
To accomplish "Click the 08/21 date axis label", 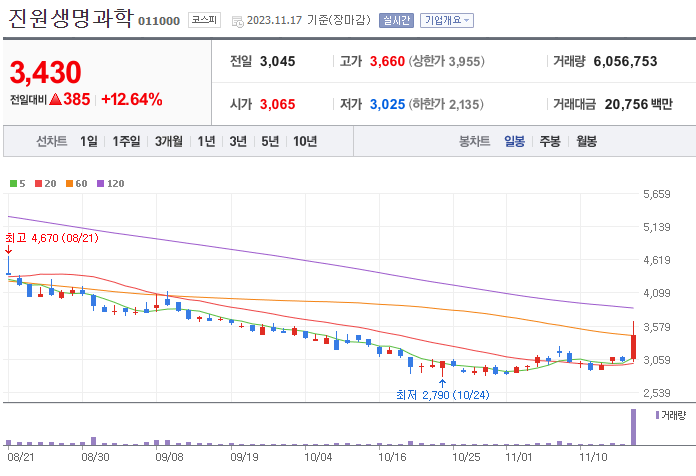I will click(x=21, y=457).
